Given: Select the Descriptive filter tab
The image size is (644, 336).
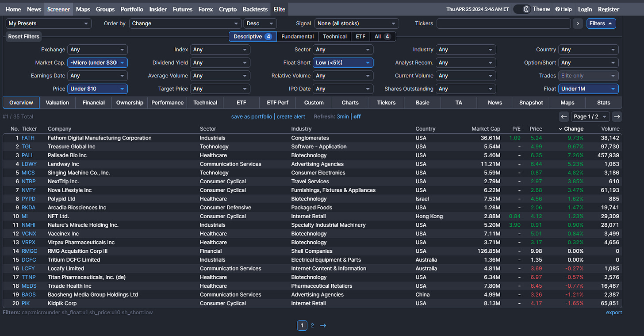Looking at the screenshot, I should 253,37.
